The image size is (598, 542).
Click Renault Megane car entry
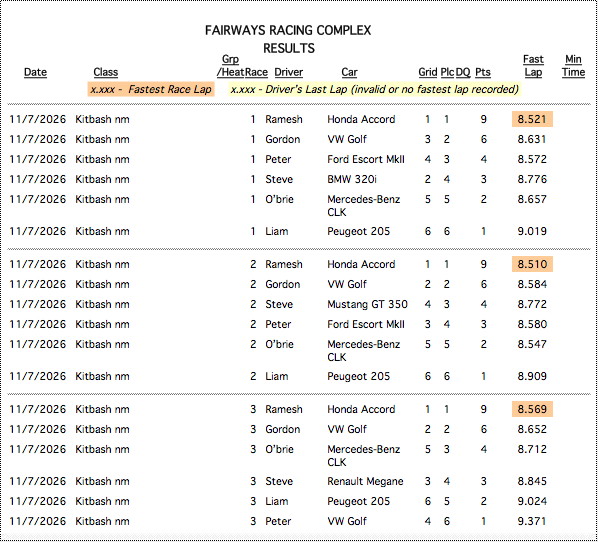pos(365,481)
